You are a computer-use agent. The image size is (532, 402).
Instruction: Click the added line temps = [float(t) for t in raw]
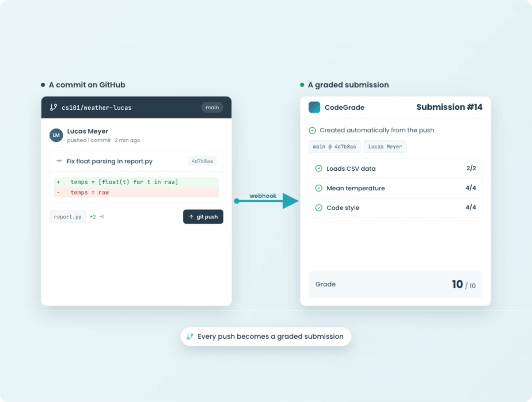(x=136, y=182)
